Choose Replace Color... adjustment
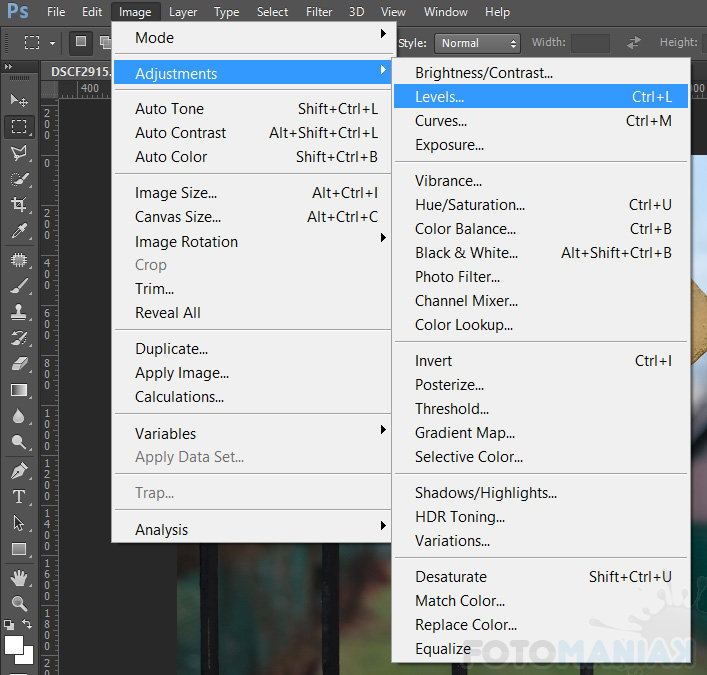Viewport: 707px width, 675px height. tap(541, 624)
